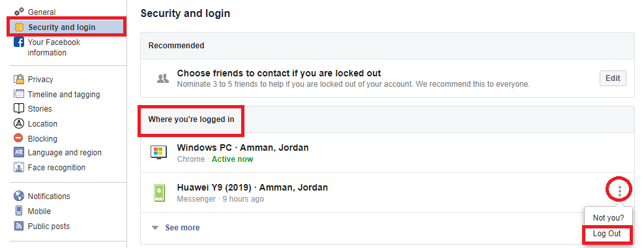Click the Mobile phone icon
Viewport: 644px width, 248px height.
[x=19, y=211]
